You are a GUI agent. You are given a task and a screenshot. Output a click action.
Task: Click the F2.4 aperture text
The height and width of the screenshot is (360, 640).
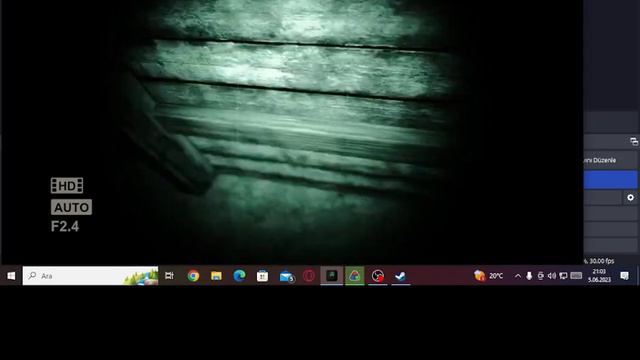pyautogui.click(x=65, y=227)
